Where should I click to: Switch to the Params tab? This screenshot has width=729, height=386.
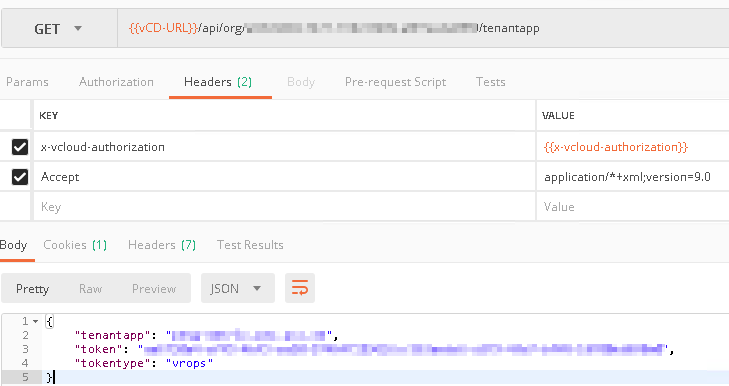point(27,82)
